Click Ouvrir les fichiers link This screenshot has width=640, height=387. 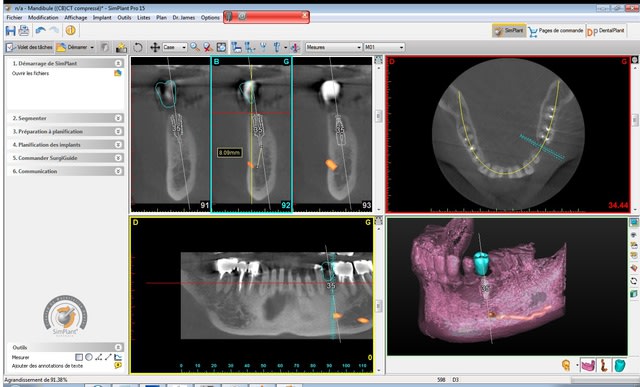click(30, 73)
